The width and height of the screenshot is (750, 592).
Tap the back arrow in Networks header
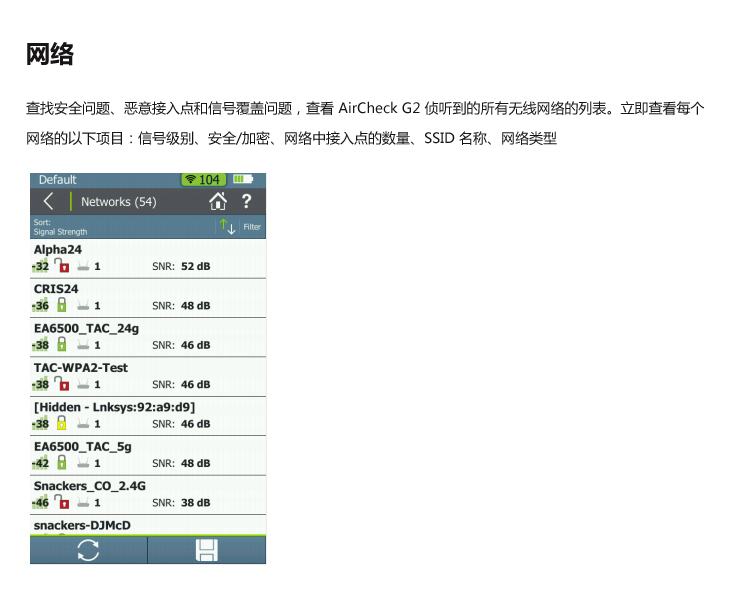[48, 201]
